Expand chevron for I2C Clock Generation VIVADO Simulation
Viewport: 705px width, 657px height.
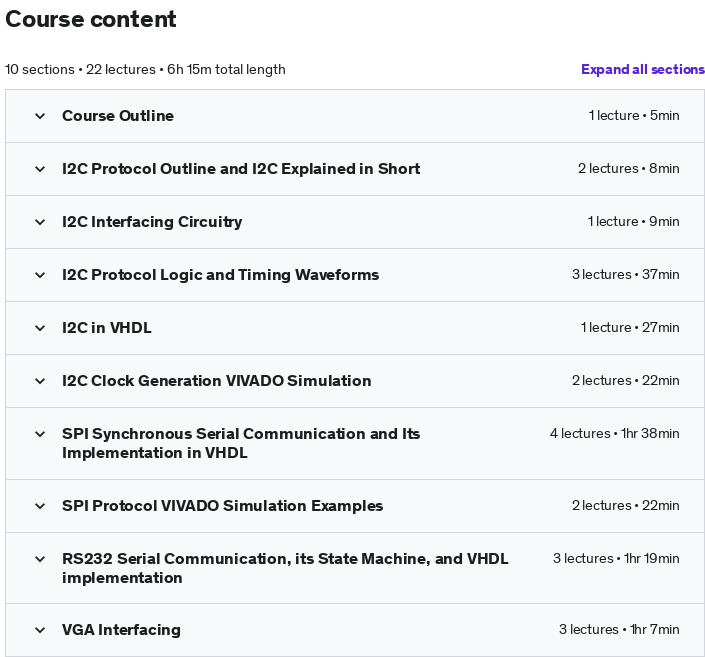(x=40, y=381)
